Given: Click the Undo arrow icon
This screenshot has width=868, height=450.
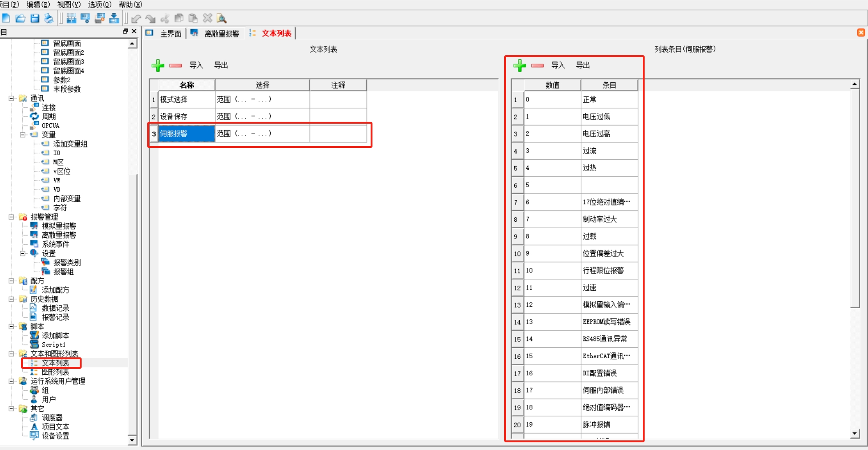Looking at the screenshot, I should coord(136,19).
